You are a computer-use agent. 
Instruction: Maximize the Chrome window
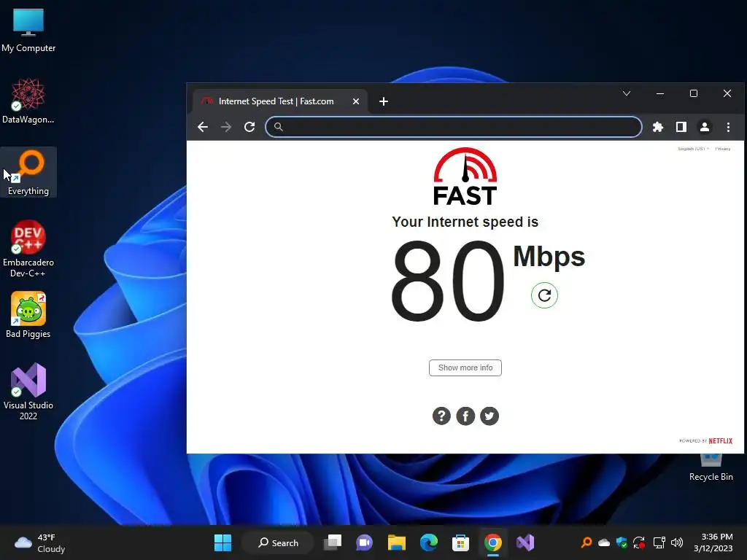tap(694, 93)
